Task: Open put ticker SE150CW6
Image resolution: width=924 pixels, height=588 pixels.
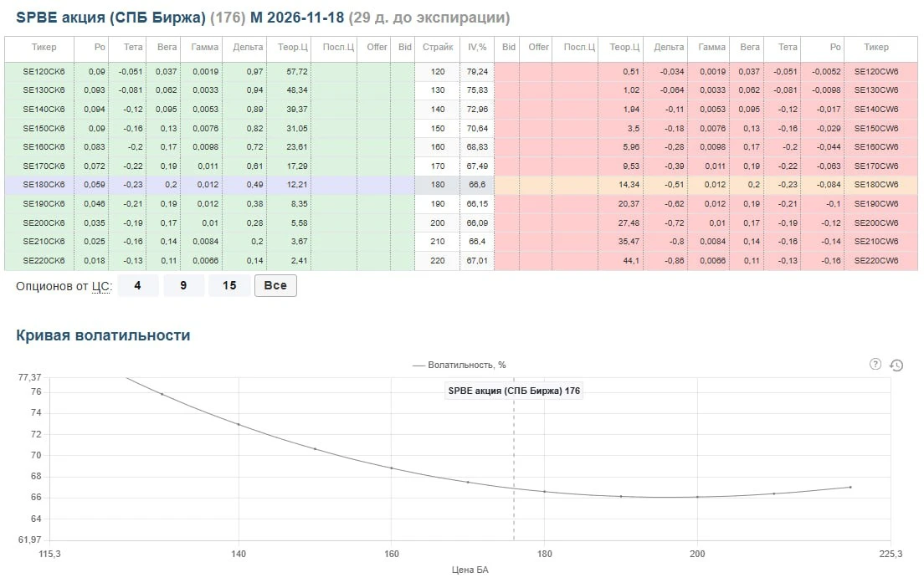Action: [876, 128]
